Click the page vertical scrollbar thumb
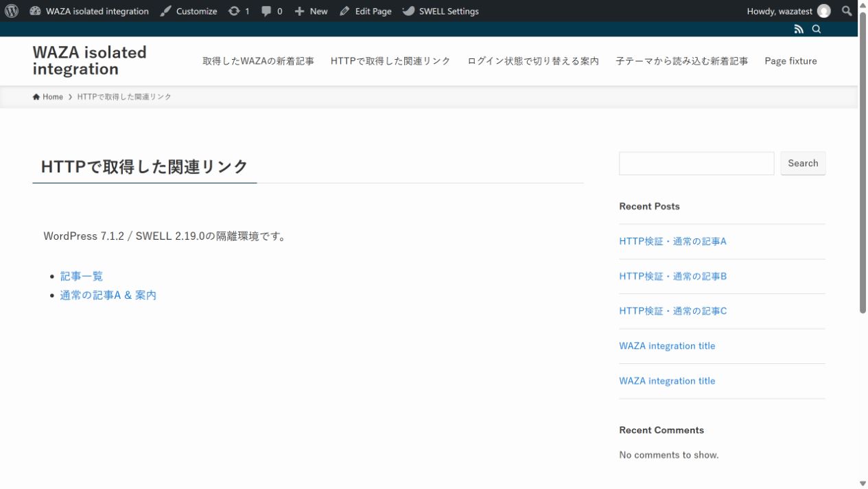 click(863, 161)
